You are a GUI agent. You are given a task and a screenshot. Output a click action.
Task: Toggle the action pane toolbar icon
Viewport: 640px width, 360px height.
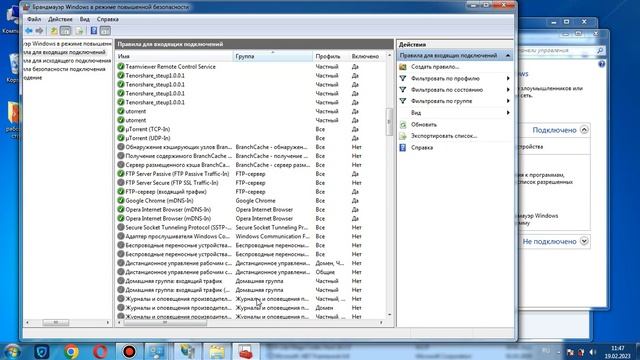point(105,31)
